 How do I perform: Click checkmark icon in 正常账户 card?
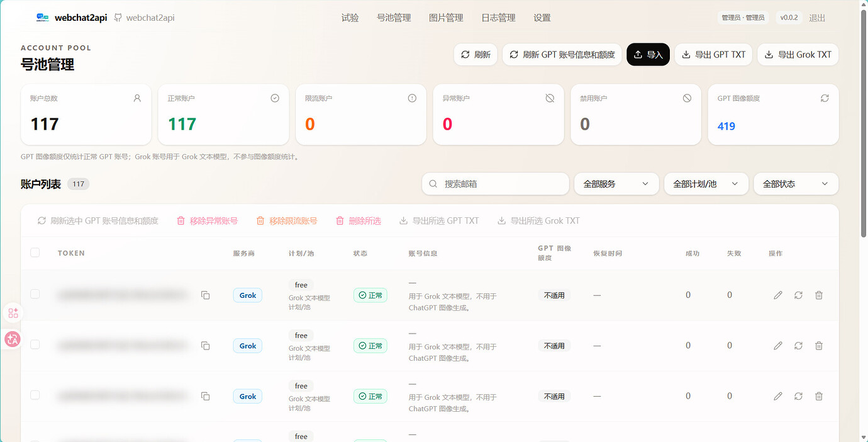[x=275, y=98]
